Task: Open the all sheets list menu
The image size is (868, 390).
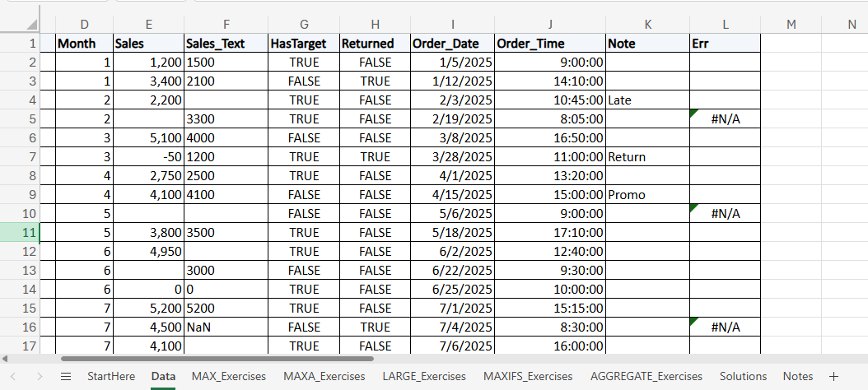Action: pyautogui.click(x=66, y=376)
